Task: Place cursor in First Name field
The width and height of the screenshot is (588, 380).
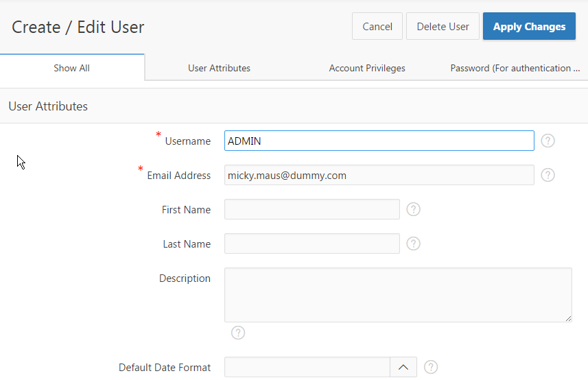Action: click(x=311, y=209)
